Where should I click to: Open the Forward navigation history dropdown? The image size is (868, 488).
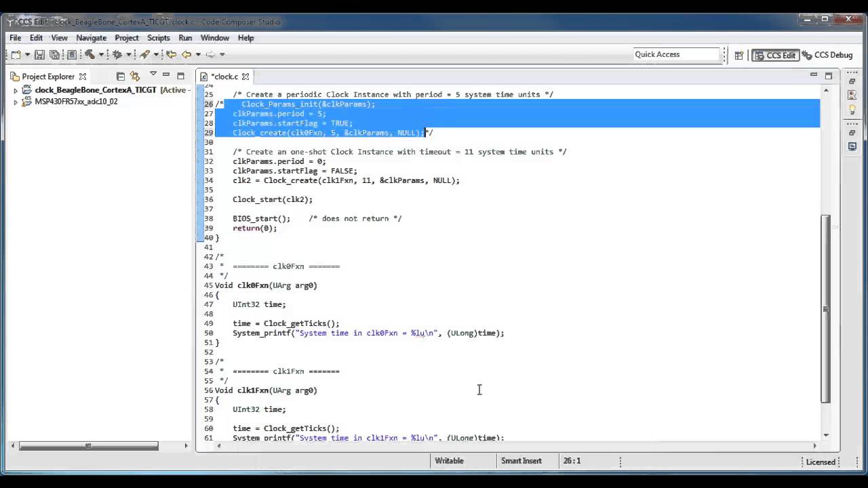(x=222, y=54)
